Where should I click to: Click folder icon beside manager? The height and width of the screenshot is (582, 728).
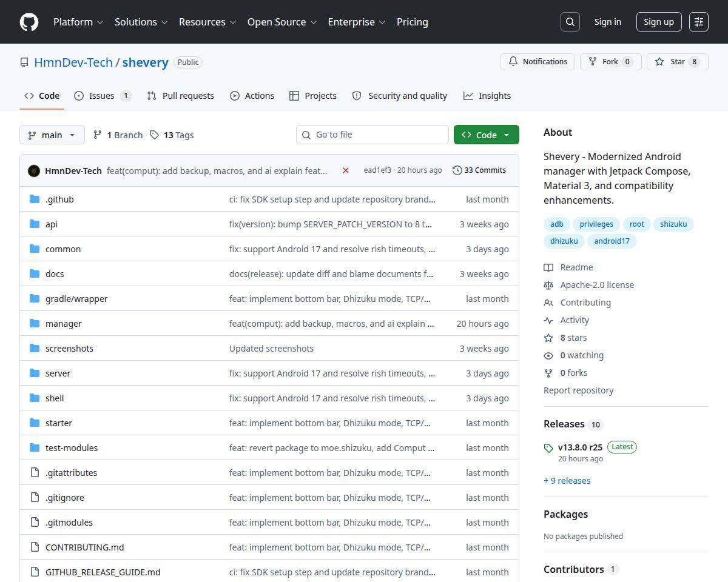point(35,323)
